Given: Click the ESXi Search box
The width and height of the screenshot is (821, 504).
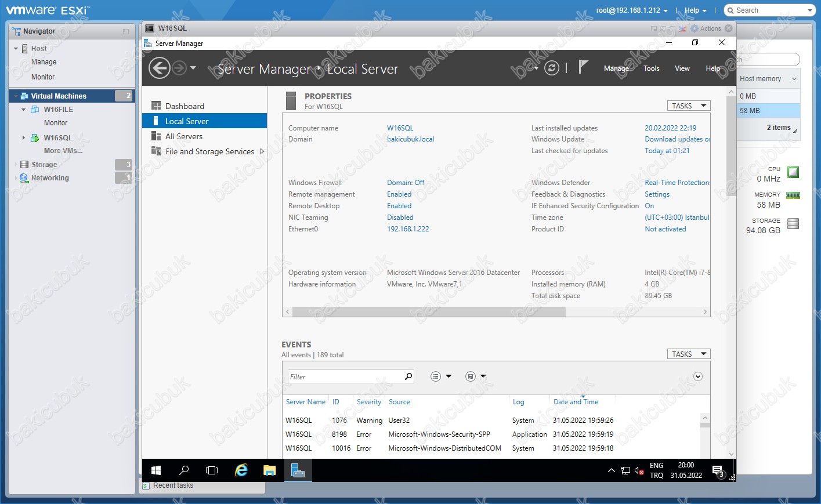Looking at the screenshot, I should [x=769, y=10].
